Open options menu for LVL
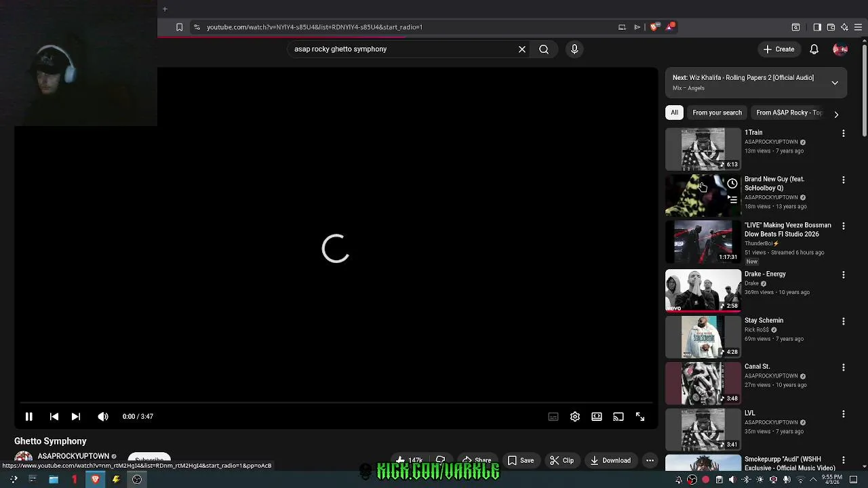The height and width of the screenshot is (488, 868). [844, 414]
